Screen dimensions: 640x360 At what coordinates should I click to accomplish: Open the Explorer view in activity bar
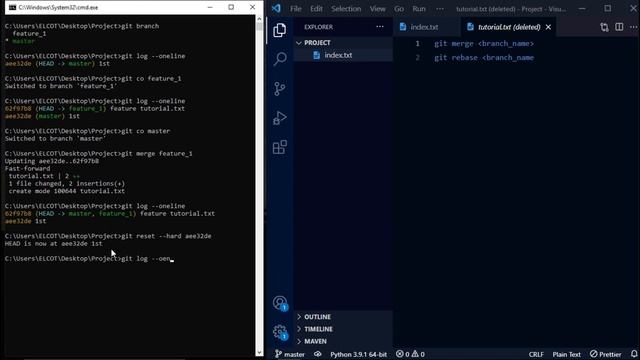pos(280,30)
